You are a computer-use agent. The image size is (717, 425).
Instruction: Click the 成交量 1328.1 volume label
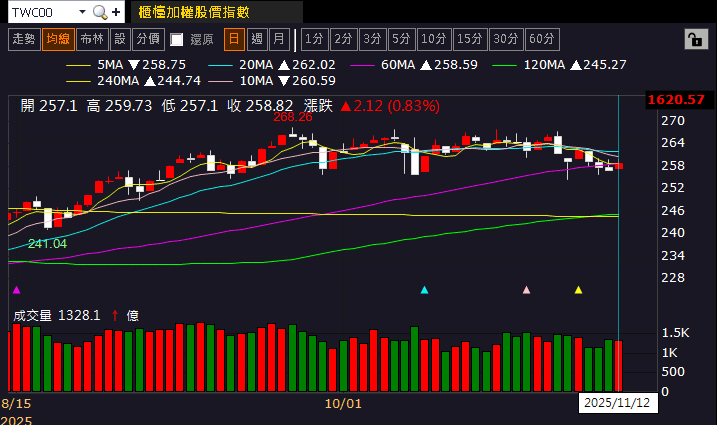(x=57, y=316)
